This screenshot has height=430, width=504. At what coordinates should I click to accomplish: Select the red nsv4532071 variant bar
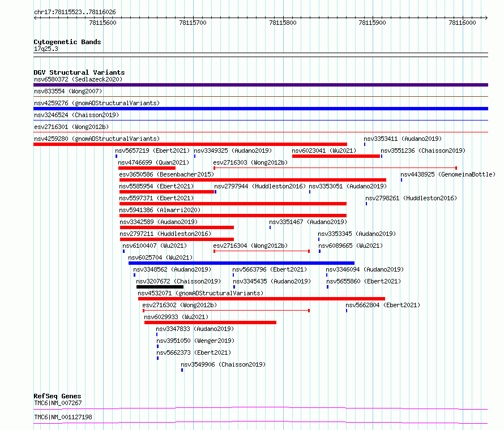[262, 299]
